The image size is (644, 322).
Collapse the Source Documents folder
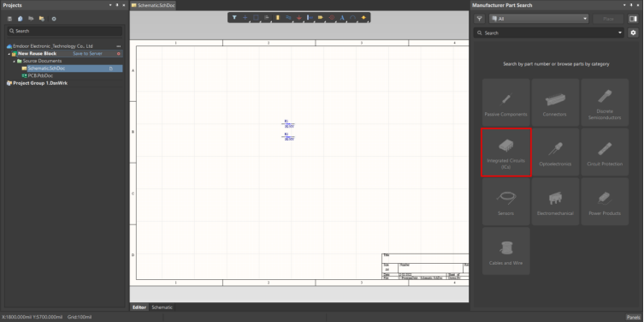(15, 61)
